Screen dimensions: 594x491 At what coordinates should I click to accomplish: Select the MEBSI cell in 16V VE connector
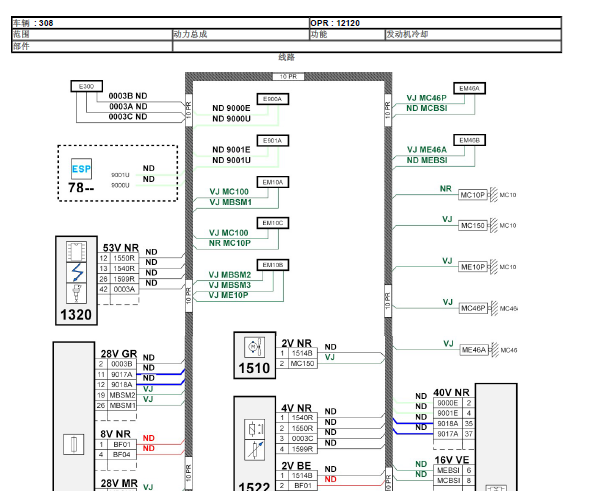tap(449, 470)
